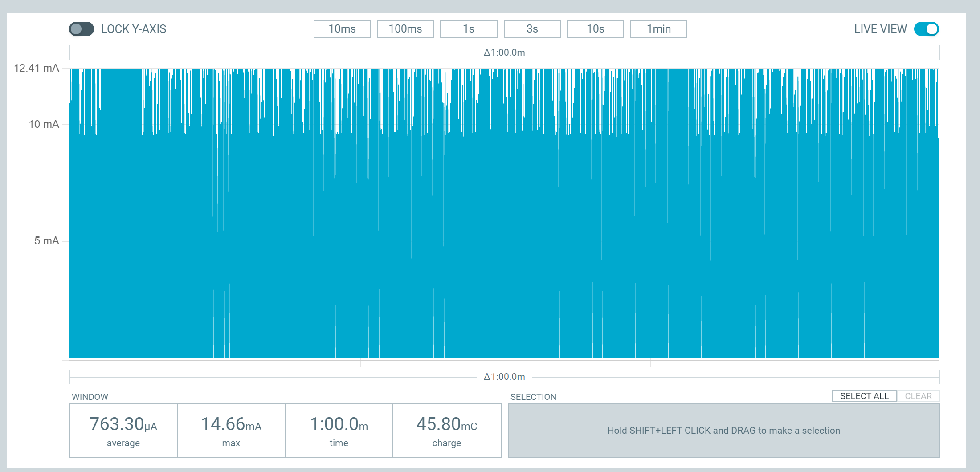
Task: Click the Δ1:00.0m label below chart
Action: (504, 377)
